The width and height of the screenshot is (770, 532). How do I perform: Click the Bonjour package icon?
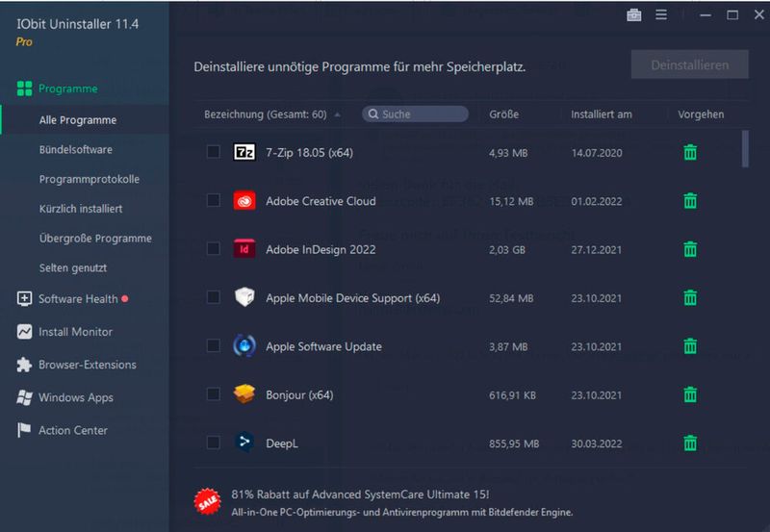244,393
